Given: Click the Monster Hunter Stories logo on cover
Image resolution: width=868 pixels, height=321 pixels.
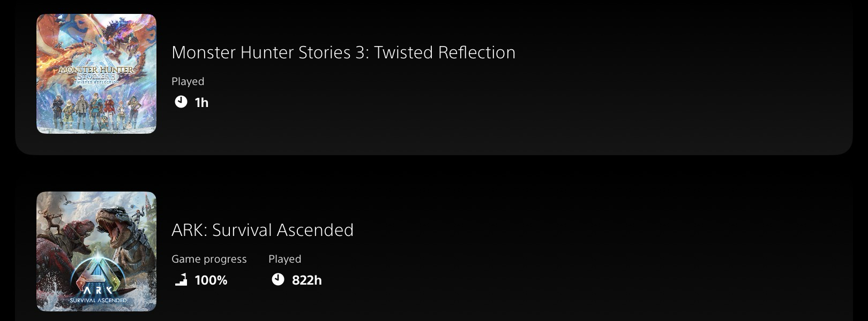Looking at the screenshot, I should click(96, 74).
